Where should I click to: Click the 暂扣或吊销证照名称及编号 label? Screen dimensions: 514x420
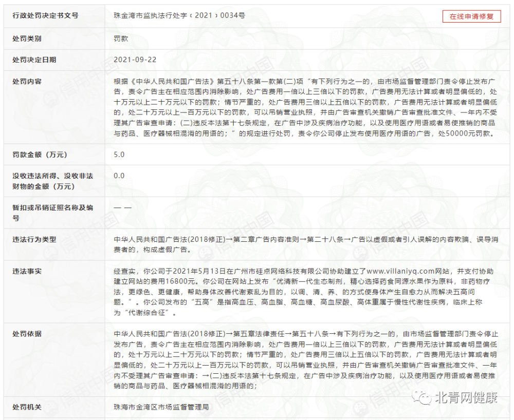click(53, 213)
